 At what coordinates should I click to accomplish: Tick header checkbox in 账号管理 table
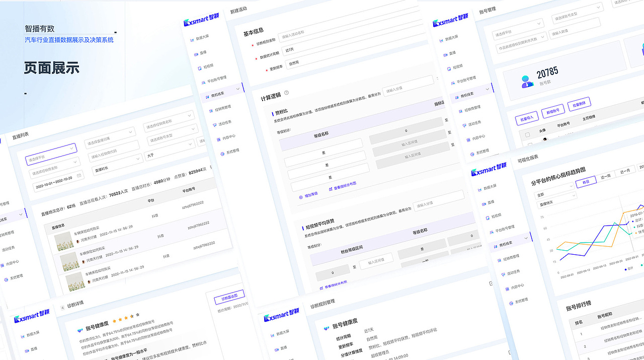point(527,134)
